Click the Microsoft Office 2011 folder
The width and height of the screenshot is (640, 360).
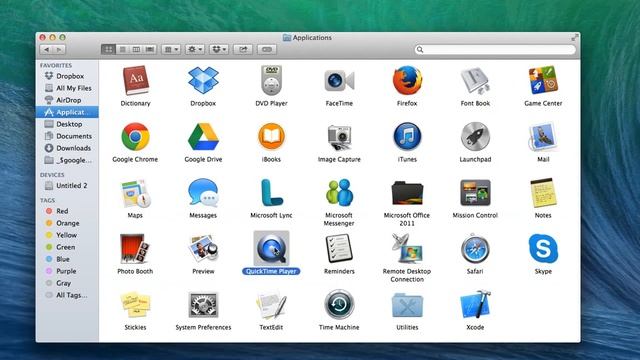(x=407, y=193)
